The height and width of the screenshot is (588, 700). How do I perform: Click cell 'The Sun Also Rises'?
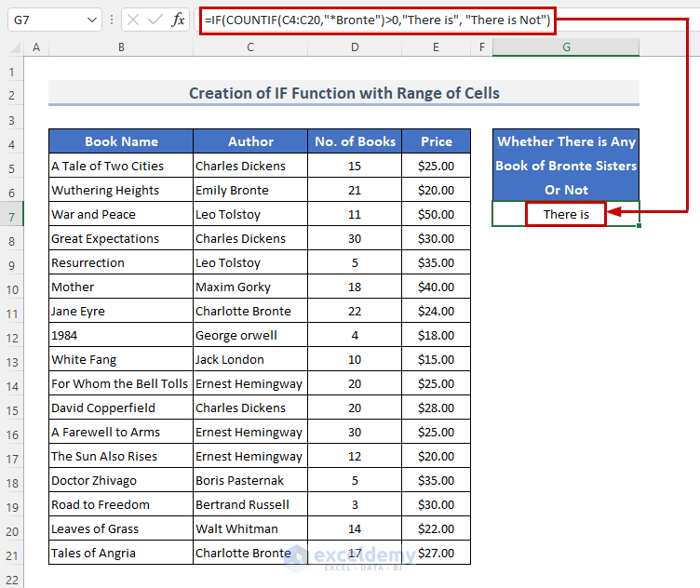click(121, 456)
